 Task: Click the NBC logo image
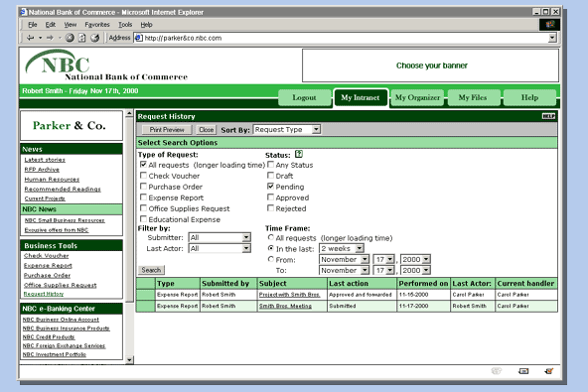(106, 65)
